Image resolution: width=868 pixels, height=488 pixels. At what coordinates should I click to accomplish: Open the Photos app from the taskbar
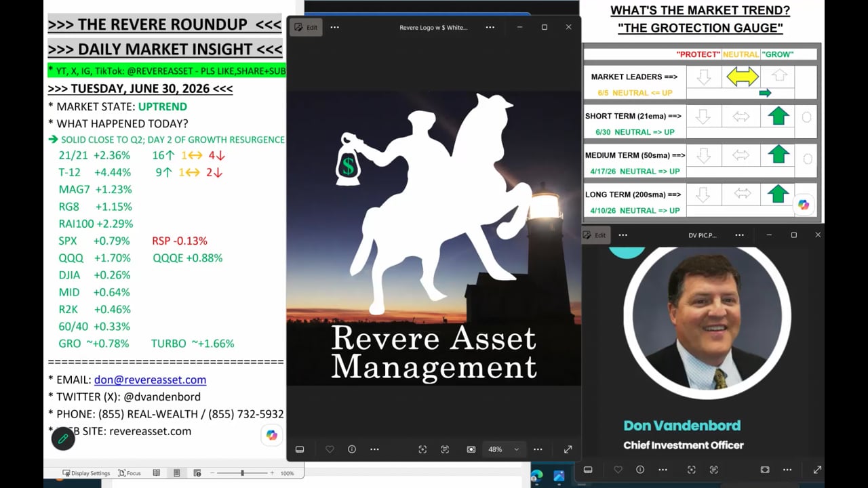click(x=559, y=476)
